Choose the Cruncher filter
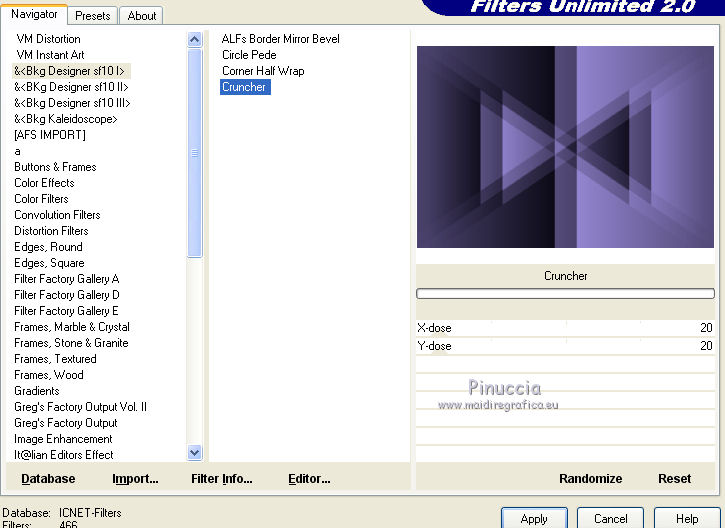 point(245,87)
